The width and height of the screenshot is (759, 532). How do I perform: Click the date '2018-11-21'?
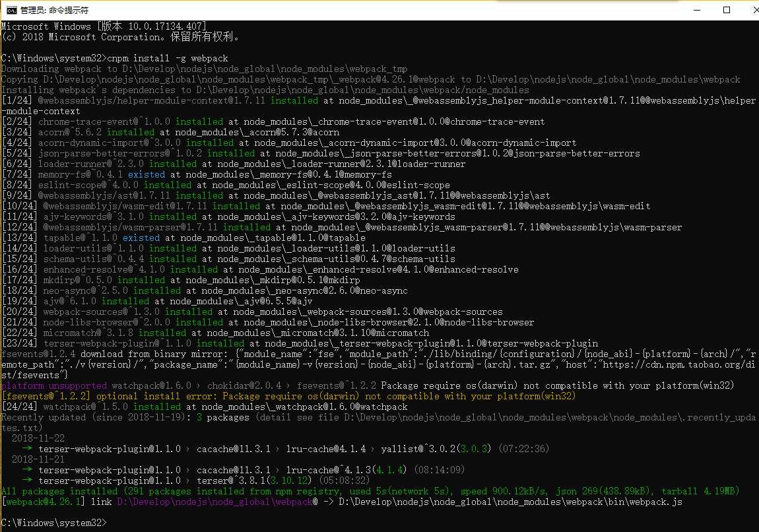click(x=38, y=460)
